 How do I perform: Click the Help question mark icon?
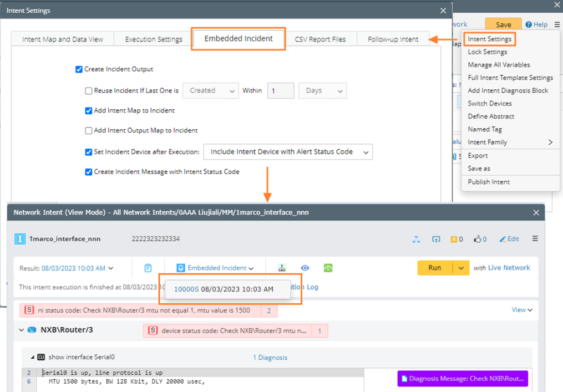coord(529,24)
